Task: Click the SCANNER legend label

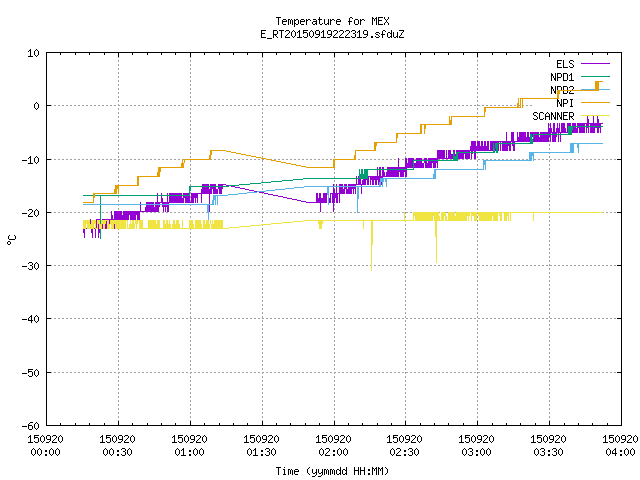Action: [553, 116]
